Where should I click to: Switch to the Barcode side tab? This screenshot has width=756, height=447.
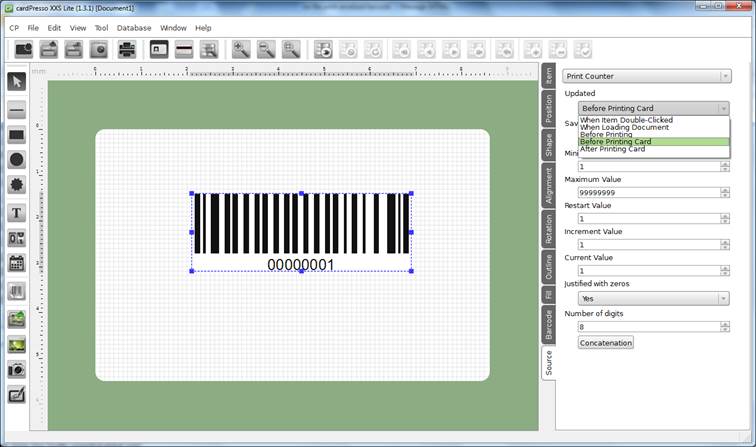549,325
